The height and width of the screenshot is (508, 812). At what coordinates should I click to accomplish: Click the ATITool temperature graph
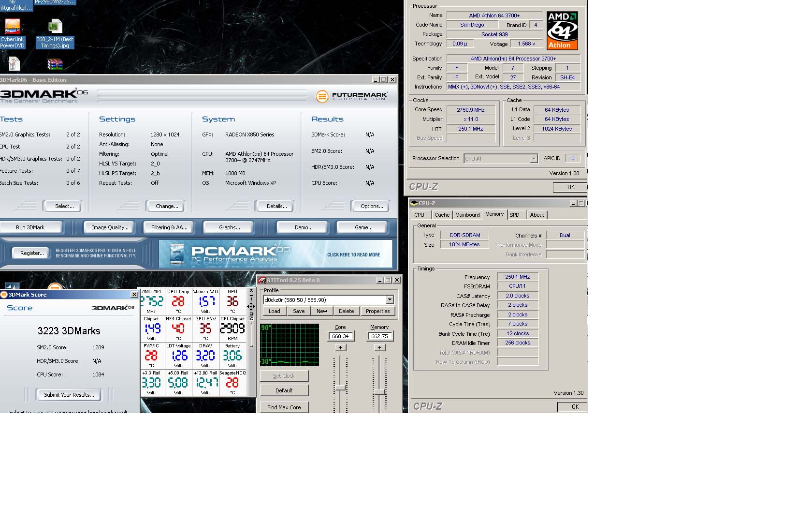click(x=290, y=345)
